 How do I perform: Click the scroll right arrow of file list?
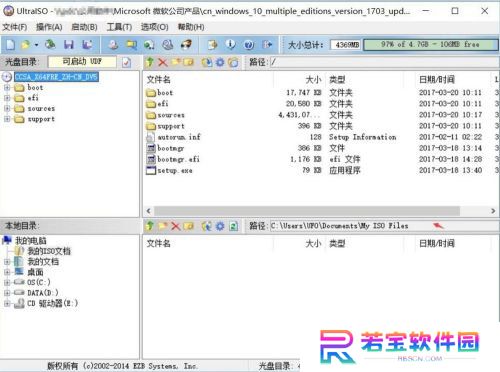click(x=493, y=211)
